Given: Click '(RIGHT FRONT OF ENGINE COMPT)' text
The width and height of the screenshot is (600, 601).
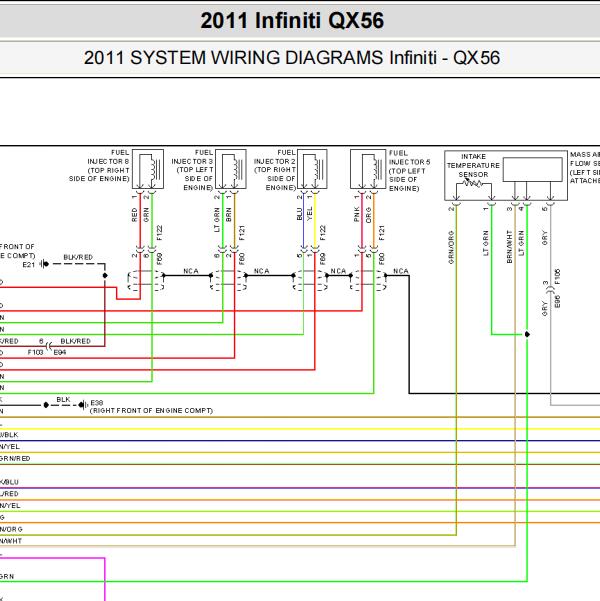Looking at the screenshot, I should click(x=151, y=411).
